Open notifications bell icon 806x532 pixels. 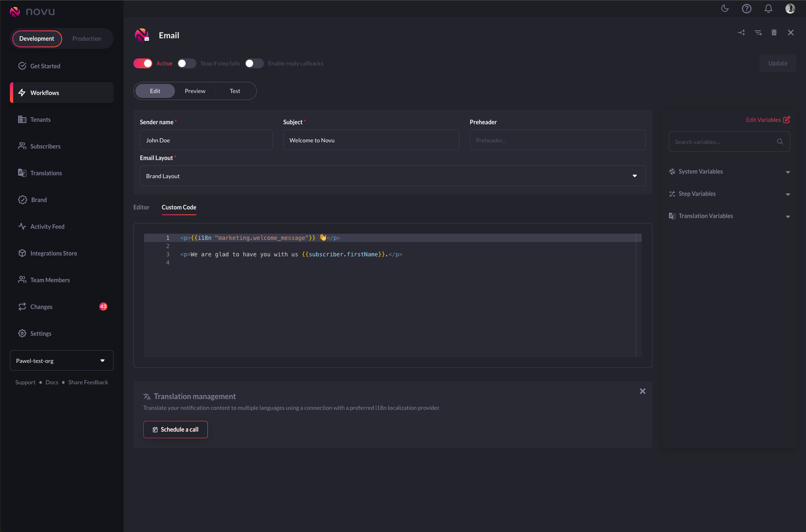[768, 9]
